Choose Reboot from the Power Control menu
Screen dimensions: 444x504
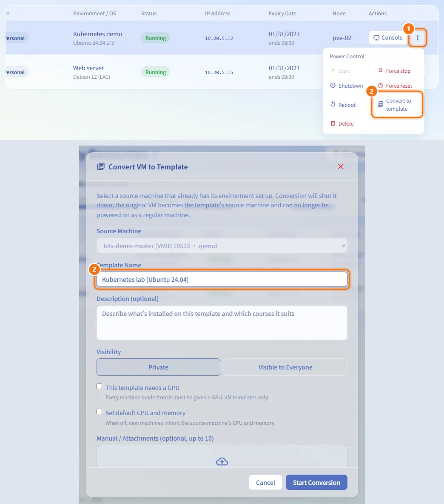pos(343,105)
